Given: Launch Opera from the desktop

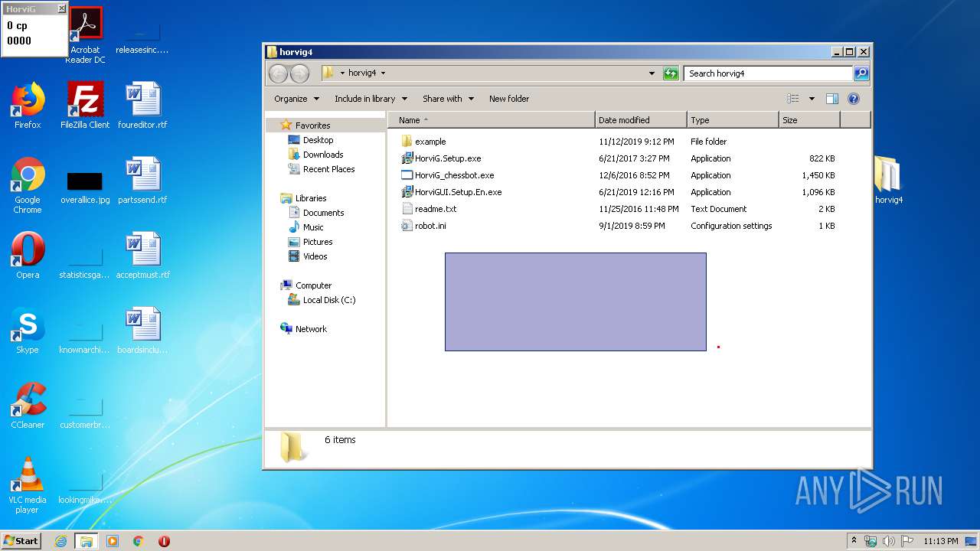Looking at the screenshot, I should (28, 256).
